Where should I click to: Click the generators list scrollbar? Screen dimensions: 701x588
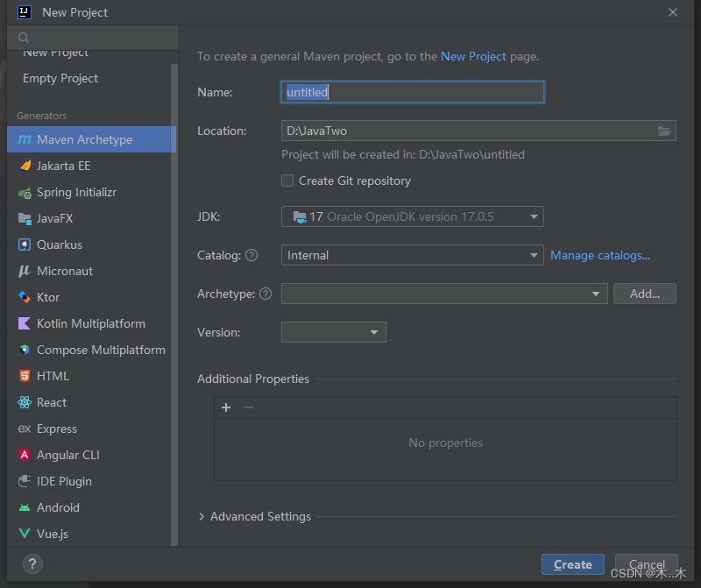pos(174,304)
